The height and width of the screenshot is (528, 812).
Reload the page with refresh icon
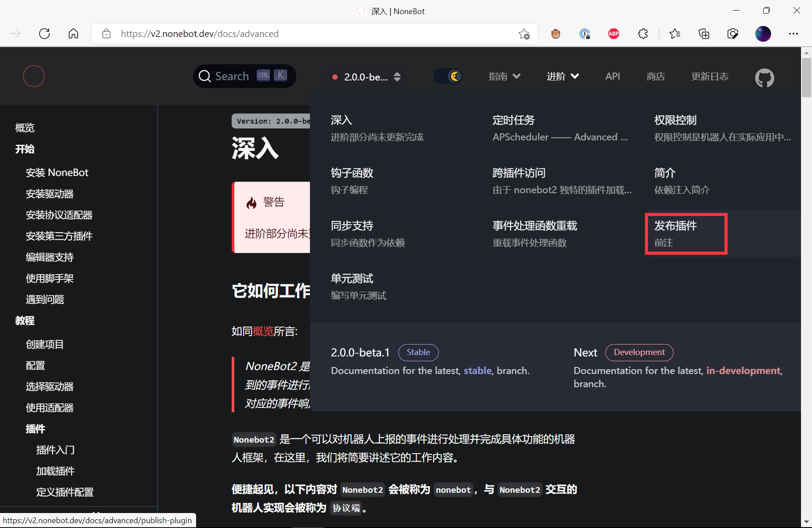coord(44,33)
